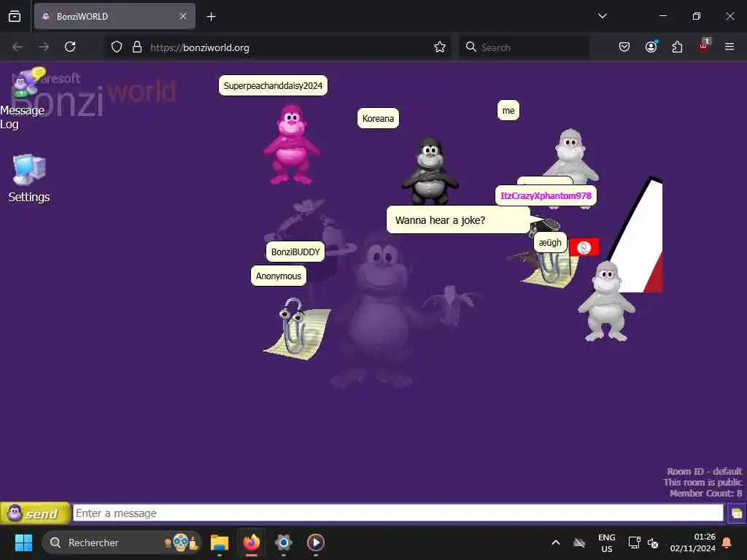Click the muted volume tray icon
This screenshot has height=560, width=747.
pyautogui.click(x=653, y=542)
